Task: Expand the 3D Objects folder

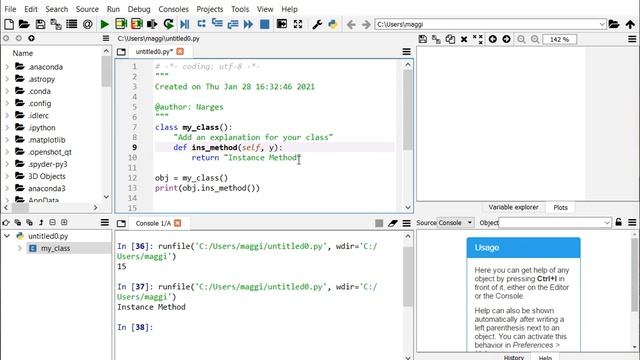Action: [x=7, y=176]
